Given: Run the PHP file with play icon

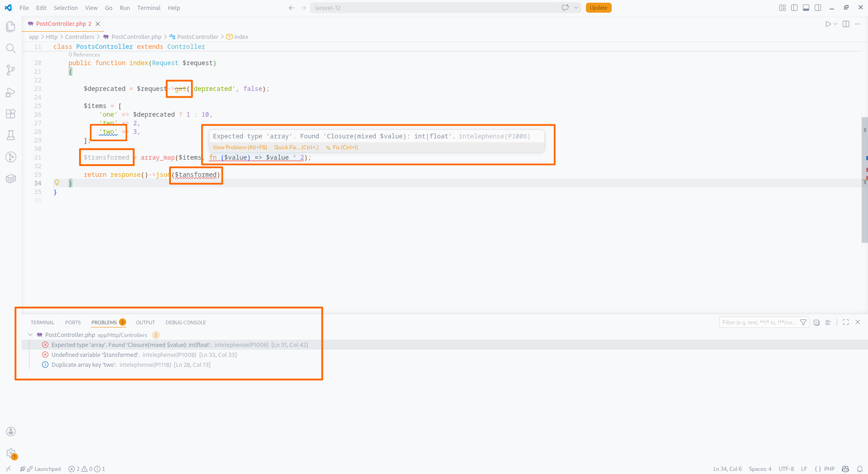Looking at the screenshot, I should 828,24.
